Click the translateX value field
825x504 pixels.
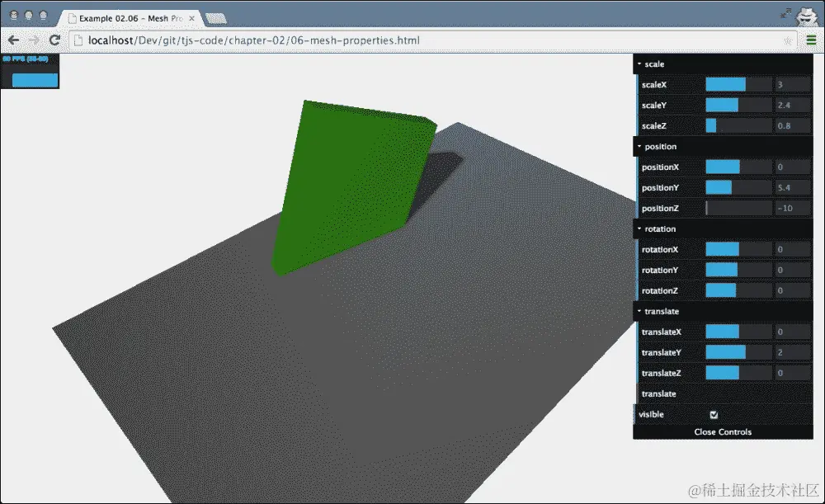(x=792, y=332)
